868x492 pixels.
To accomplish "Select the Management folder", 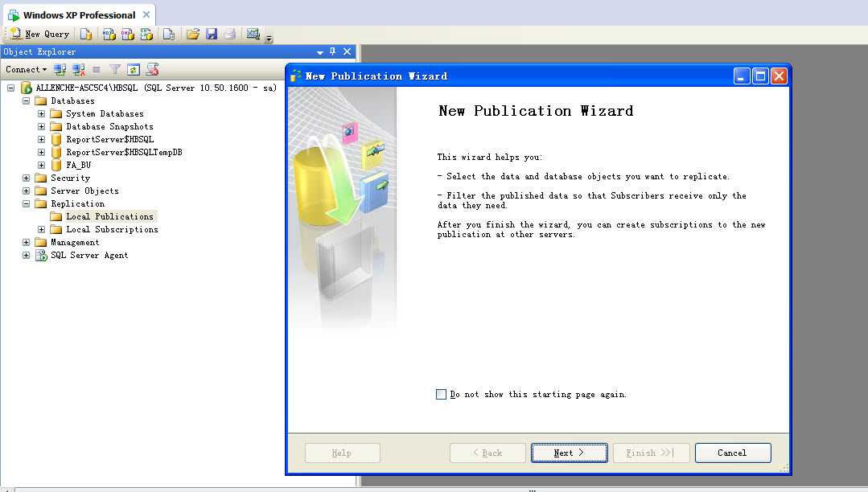I will pyautogui.click(x=75, y=242).
